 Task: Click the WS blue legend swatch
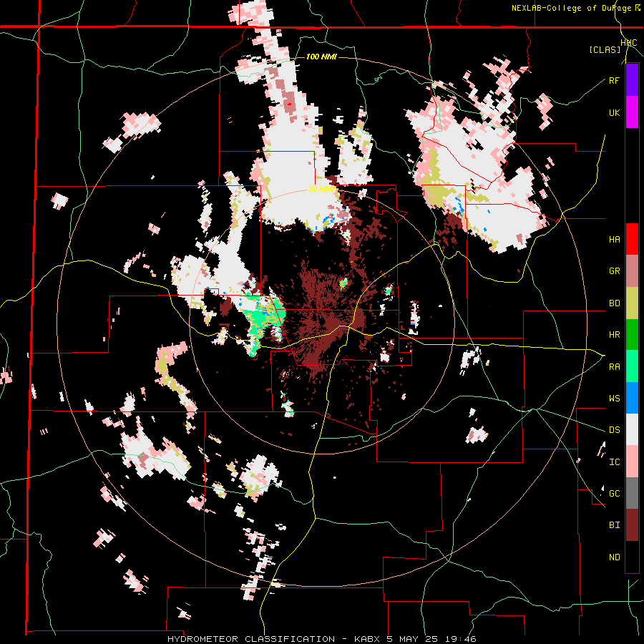(x=632, y=398)
